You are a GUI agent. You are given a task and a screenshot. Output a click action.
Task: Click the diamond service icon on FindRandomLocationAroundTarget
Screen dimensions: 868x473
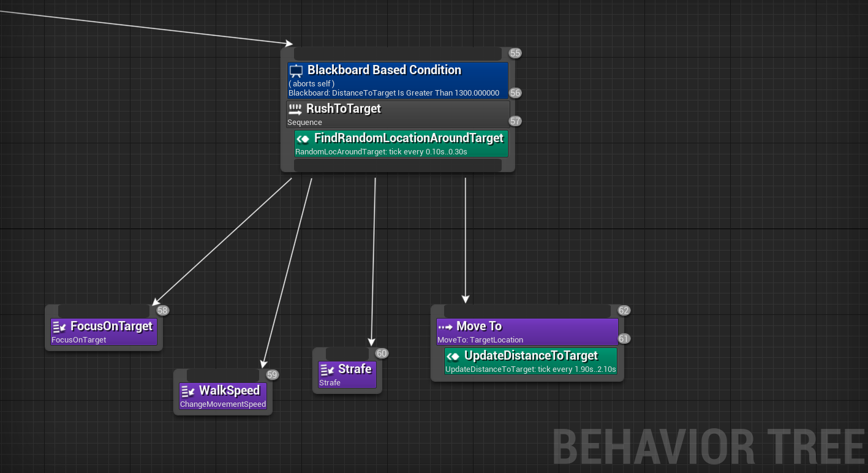coord(303,138)
